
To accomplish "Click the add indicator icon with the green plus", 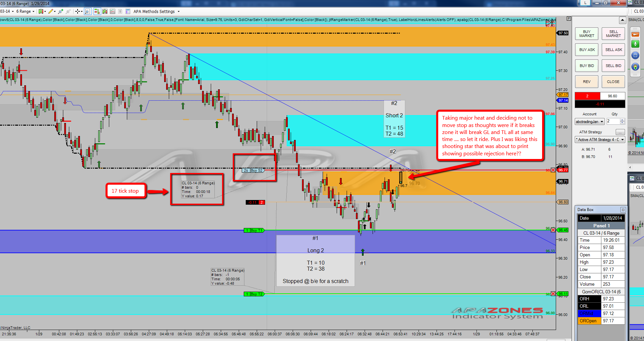I will point(61,11).
